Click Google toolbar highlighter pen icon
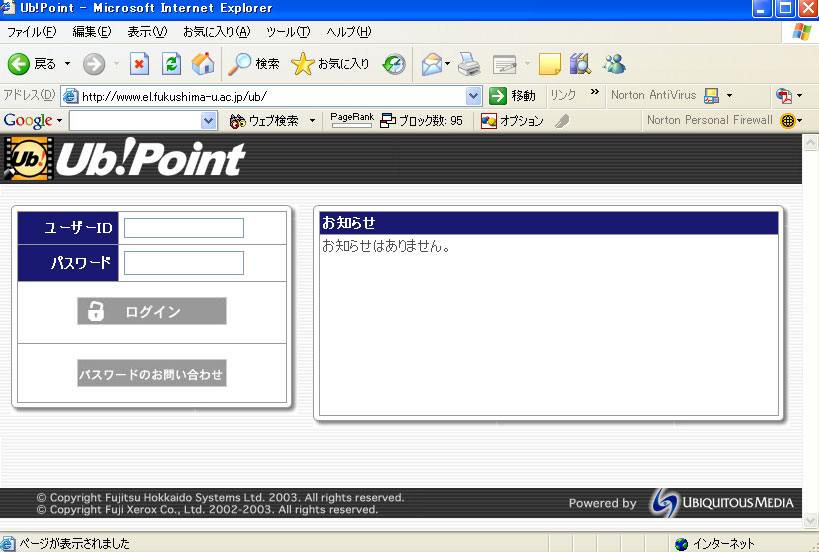Screen dimensions: 819x552 point(562,121)
